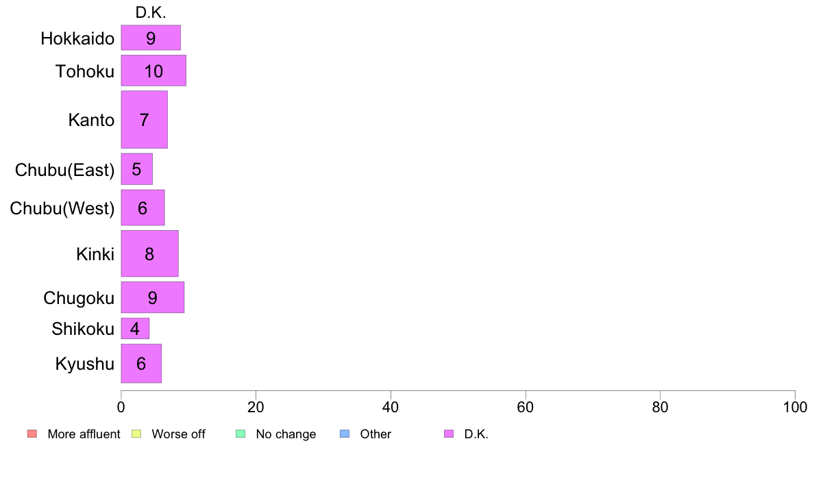Image resolution: width=814 pixels, height=504 pixels.
Task: Click the More affluent legend swatch
Action: (32, 434)
